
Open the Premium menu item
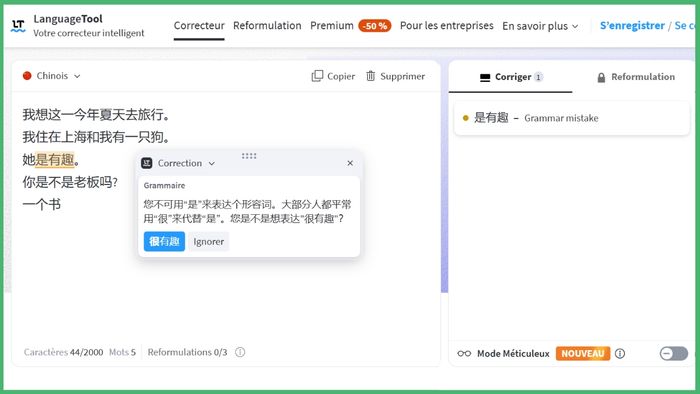332,25
